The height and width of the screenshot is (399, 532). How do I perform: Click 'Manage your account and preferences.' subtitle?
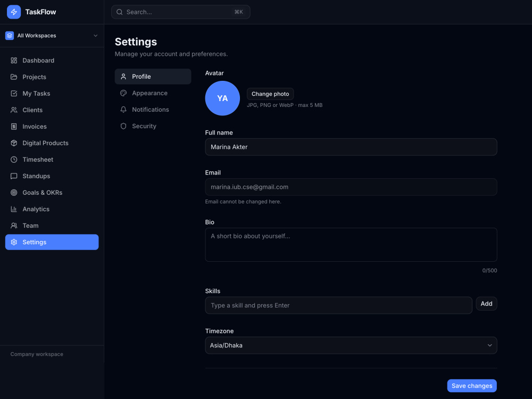171,54
